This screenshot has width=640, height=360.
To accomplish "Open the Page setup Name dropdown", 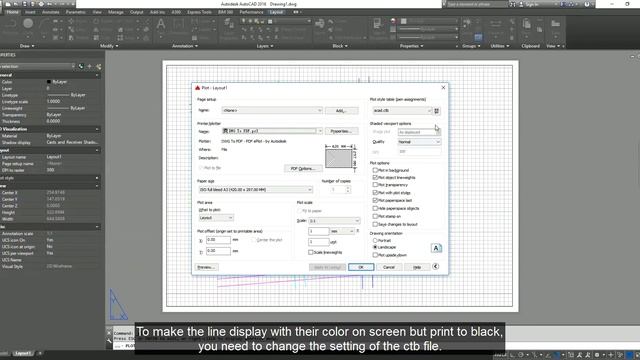I will [x=272, y=110].
